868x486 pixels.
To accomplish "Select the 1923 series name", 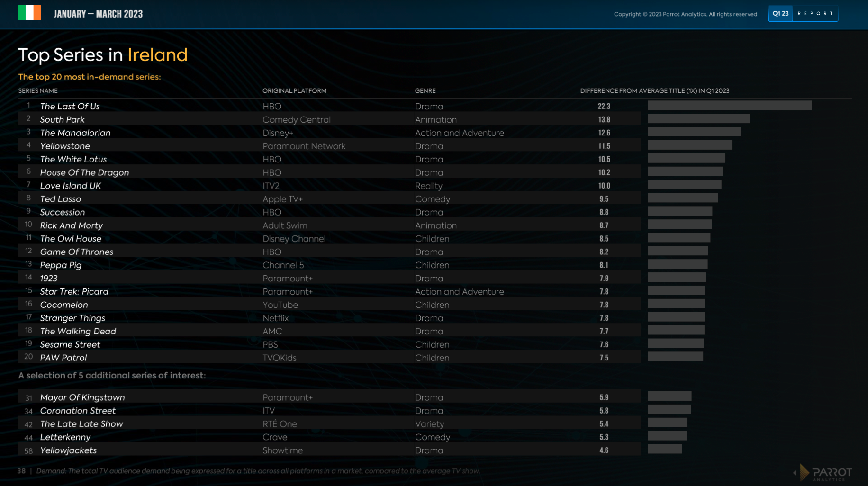I will coord(49,279).
